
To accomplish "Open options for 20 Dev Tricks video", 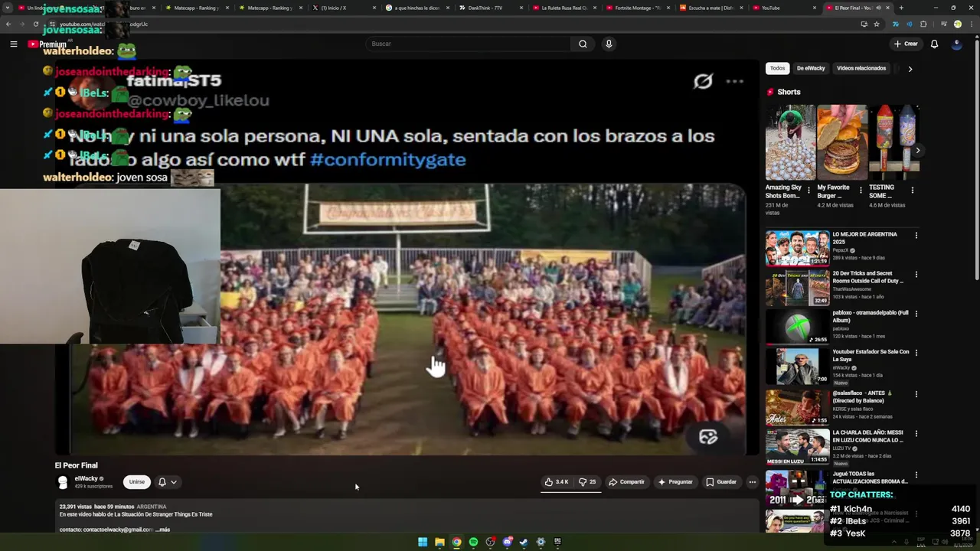I will 916,275.
